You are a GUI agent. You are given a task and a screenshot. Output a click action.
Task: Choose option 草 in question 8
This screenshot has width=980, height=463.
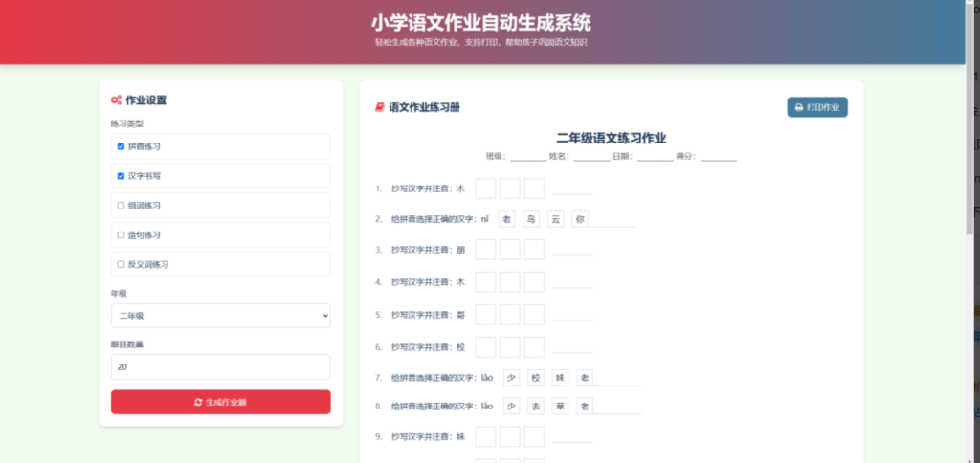tap(560, 407)
